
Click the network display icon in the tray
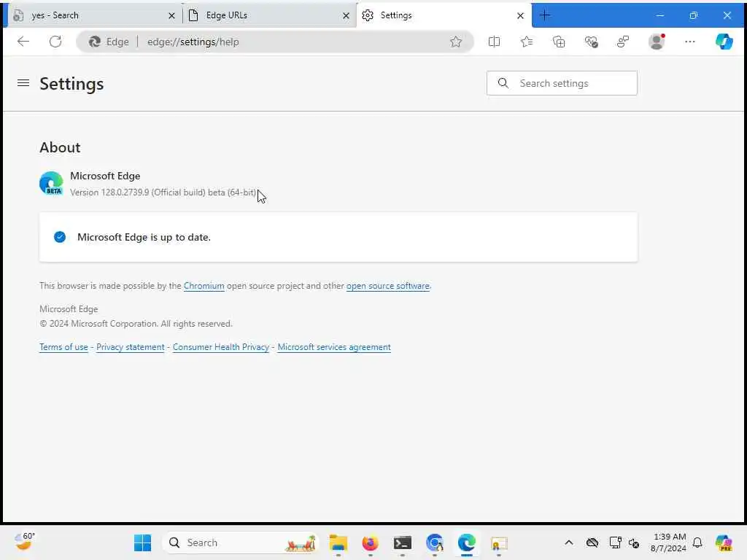point(615,542)
